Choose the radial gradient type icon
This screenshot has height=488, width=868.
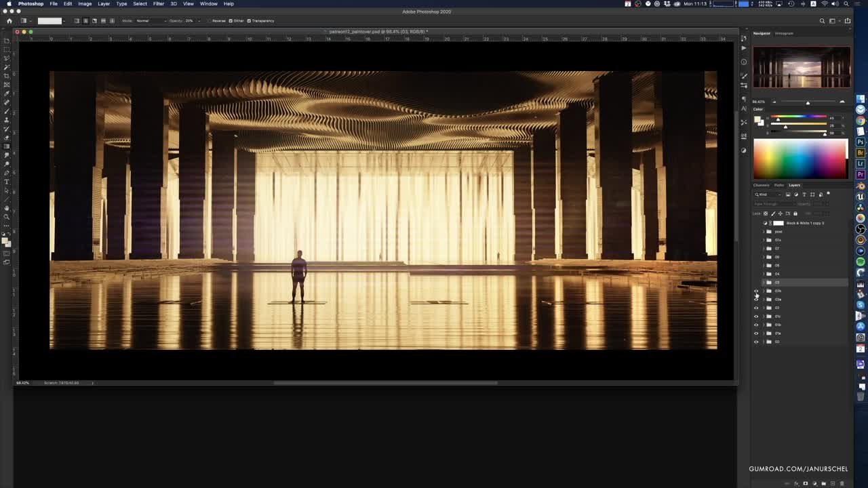85,20
